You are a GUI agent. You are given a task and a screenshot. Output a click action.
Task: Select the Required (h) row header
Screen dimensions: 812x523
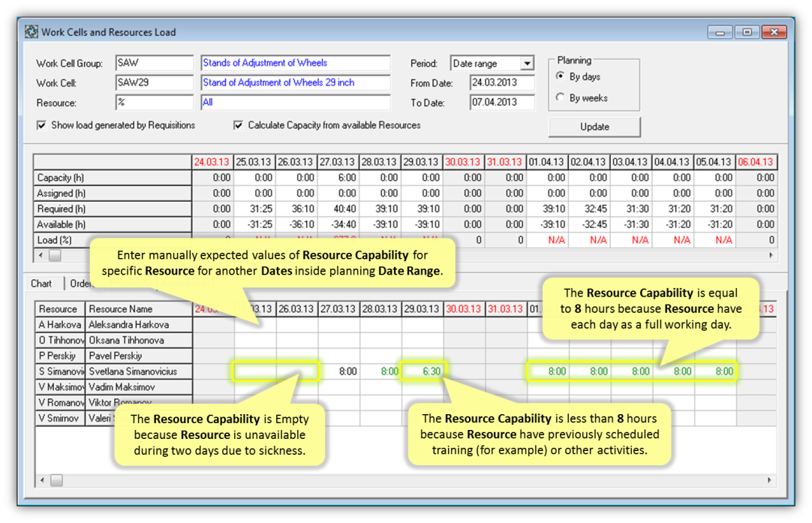[113, 209]
